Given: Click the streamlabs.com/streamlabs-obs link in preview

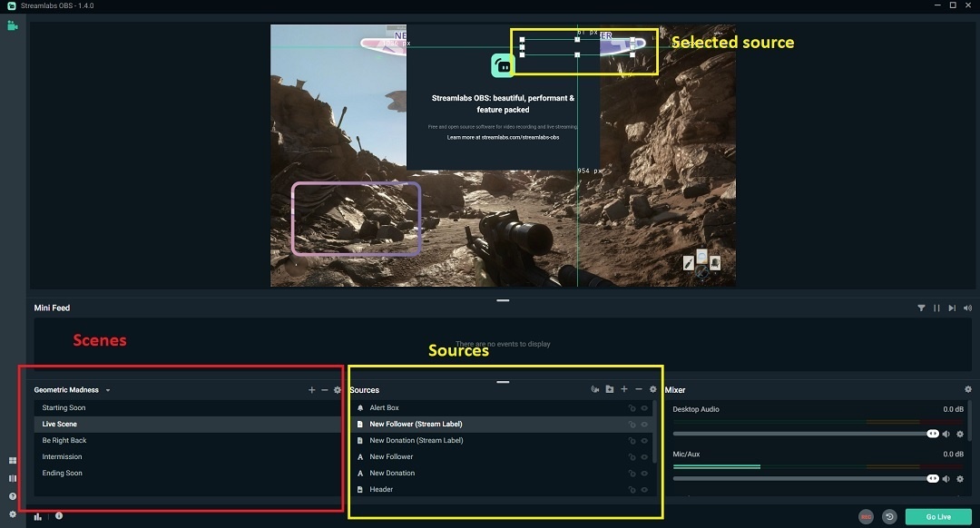Looking at the screenshot, I should coord(520,138).
